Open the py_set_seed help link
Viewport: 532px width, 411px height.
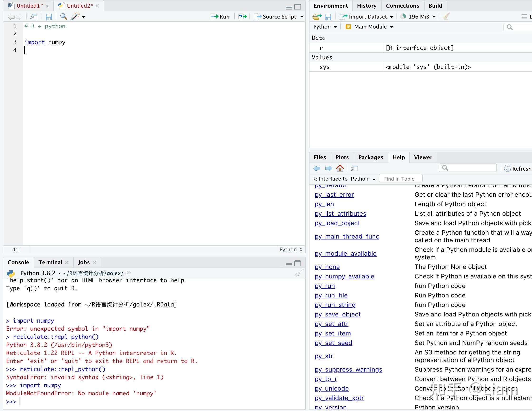tap(333, 343)
